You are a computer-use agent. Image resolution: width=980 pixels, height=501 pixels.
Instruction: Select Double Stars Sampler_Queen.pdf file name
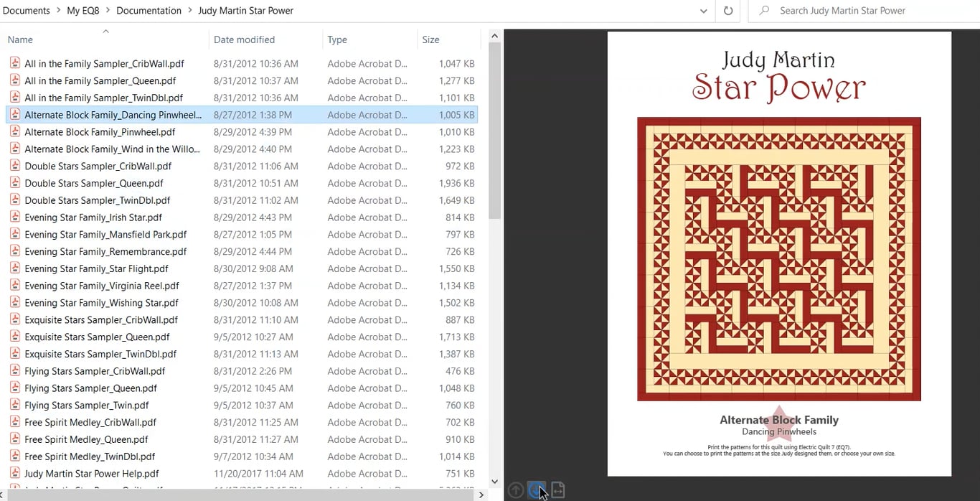click(x=94, y=183)
